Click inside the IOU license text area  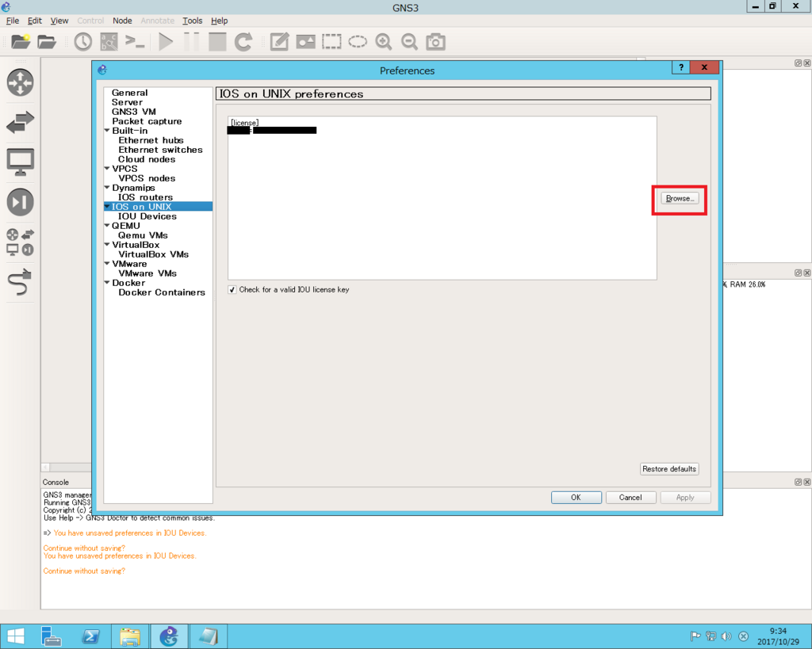tap(442, 198)
